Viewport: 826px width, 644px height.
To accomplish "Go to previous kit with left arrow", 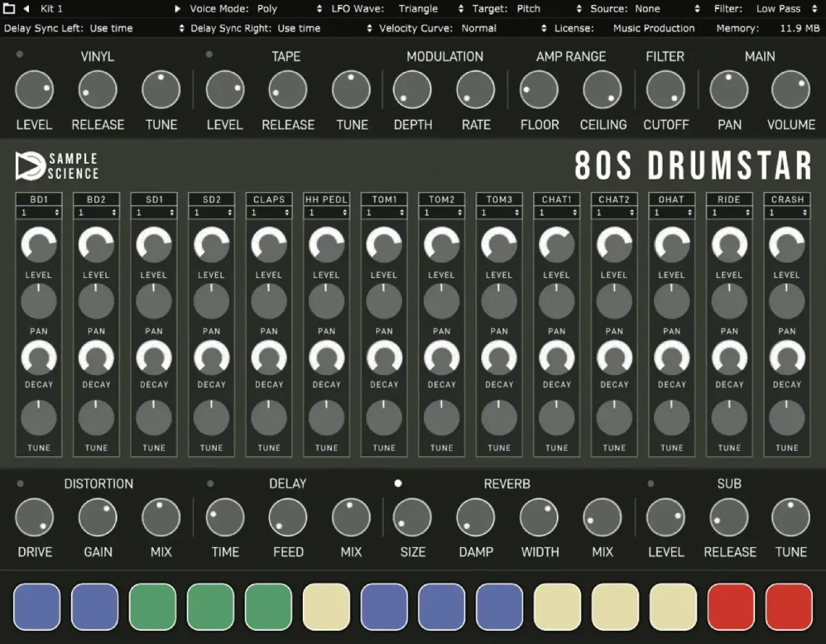I will [26, 9].
